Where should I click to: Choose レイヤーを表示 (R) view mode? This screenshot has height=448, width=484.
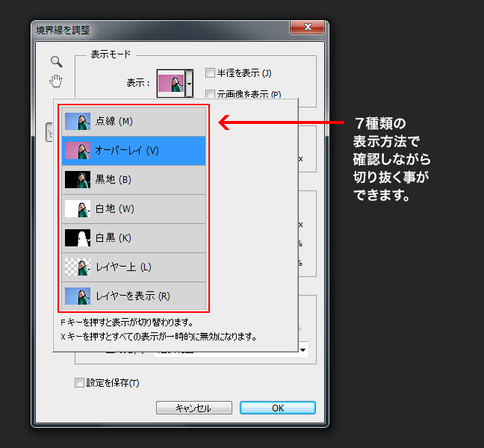click(x=133, y=296)
